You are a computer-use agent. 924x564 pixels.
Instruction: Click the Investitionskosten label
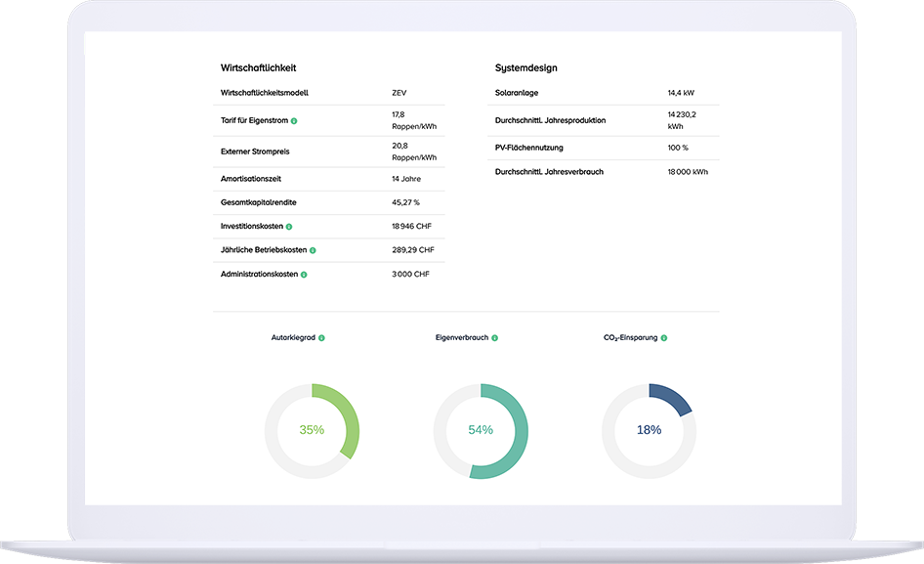coord(252,226)
